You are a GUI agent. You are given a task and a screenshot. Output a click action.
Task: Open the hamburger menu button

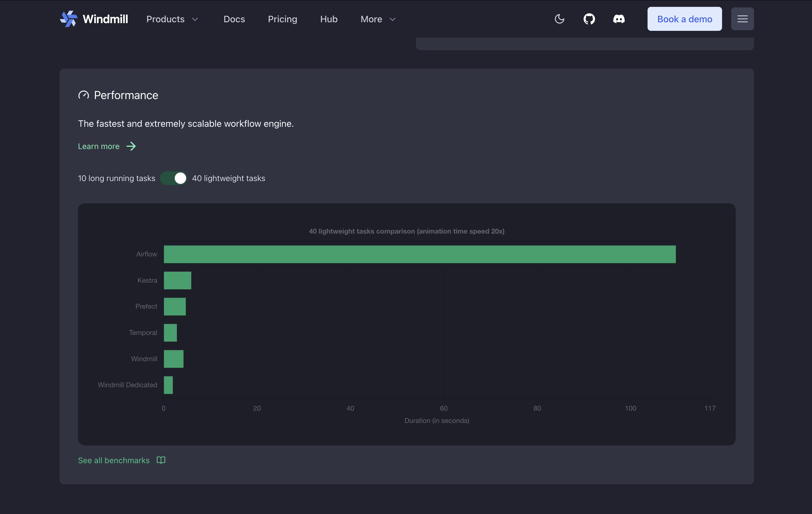pyautogui.click(x=742, y=19)
